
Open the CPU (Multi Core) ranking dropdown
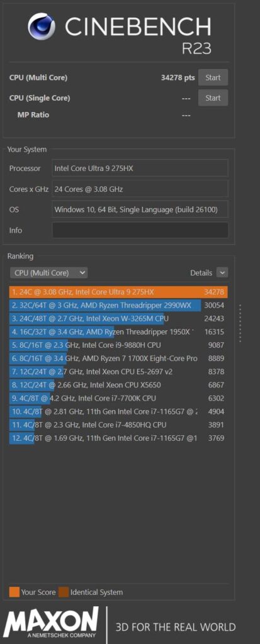[x=49, y=273]
